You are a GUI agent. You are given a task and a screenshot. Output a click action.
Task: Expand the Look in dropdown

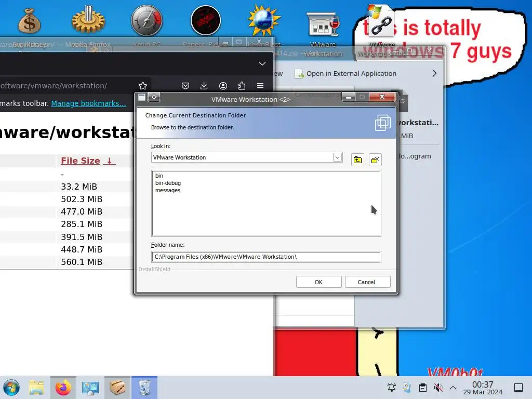pyautogui.click(x=337, y=157)
